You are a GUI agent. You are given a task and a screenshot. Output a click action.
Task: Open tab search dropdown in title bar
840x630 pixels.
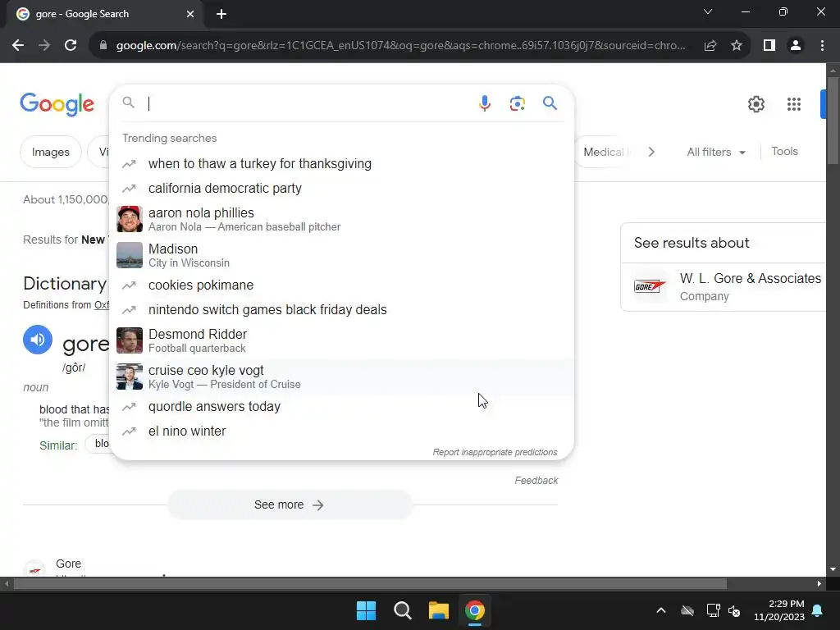(708, 11)
